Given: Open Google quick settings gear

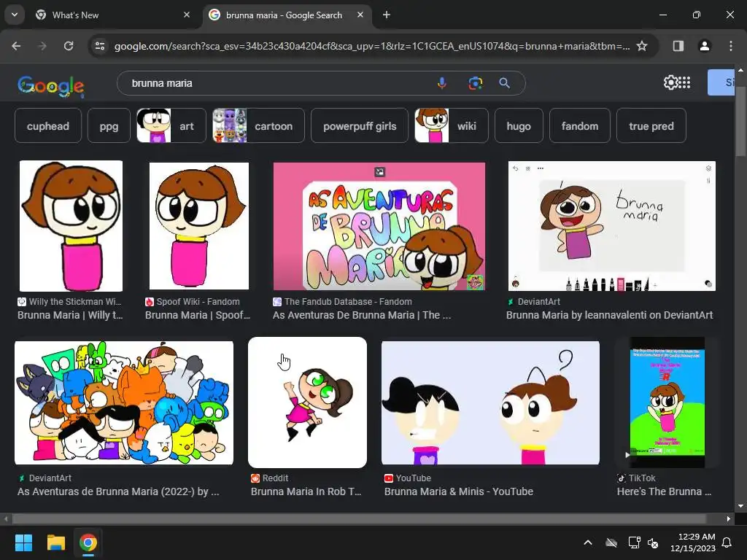Looking at the screenshot, I should point(670,83).
